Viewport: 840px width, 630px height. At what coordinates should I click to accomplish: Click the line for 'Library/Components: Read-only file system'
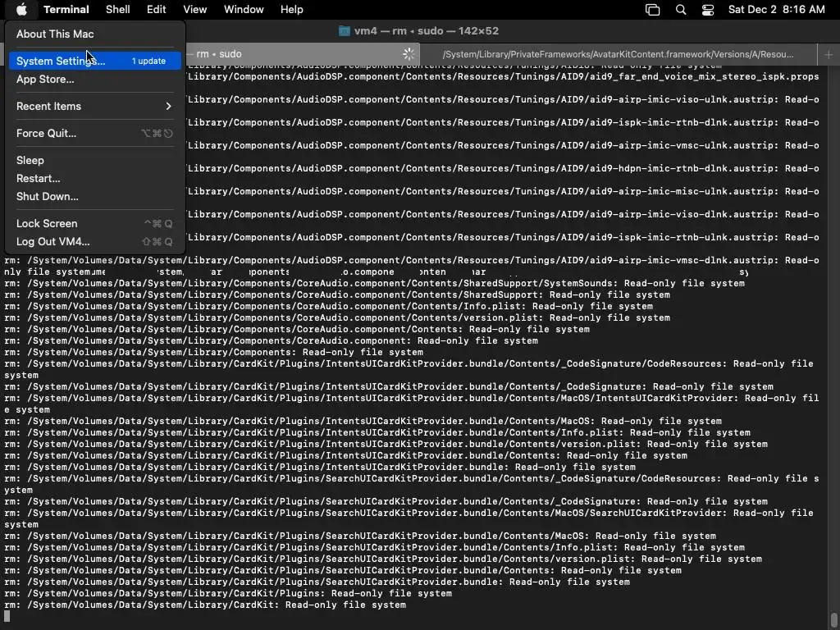(x=214, y=352)
